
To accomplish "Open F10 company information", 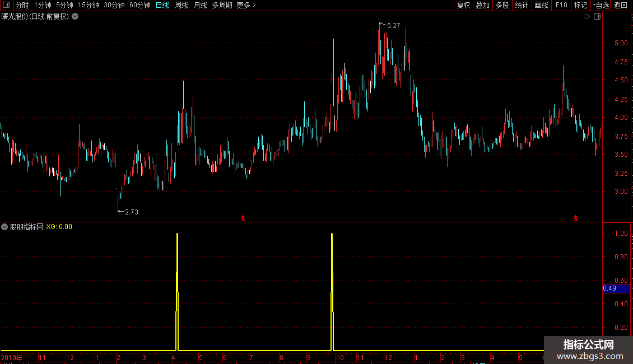I will (561, 5).
